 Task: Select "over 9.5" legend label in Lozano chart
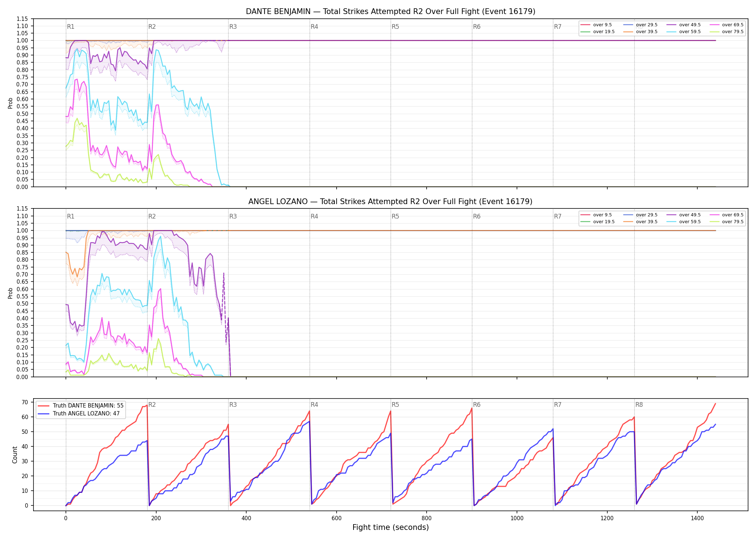click(x=602, y=215)
